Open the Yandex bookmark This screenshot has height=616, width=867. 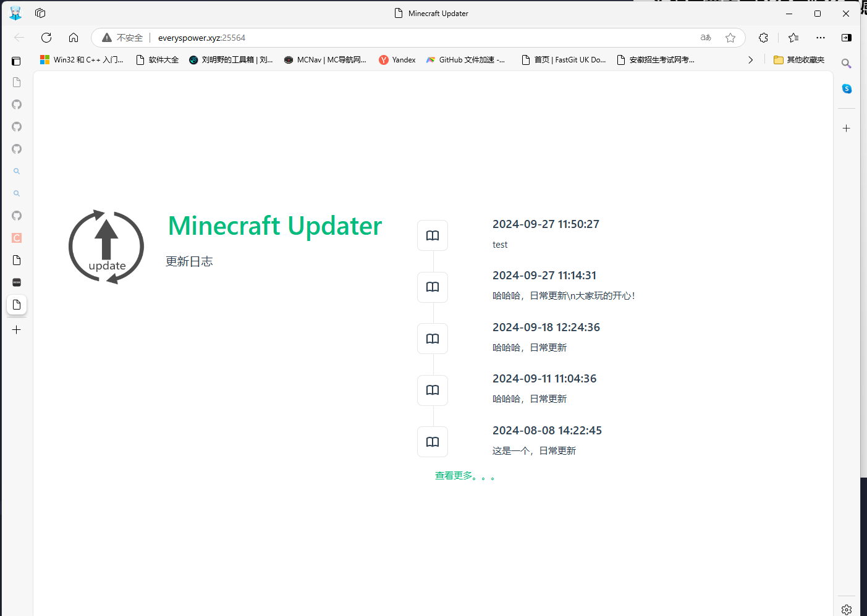397,59
